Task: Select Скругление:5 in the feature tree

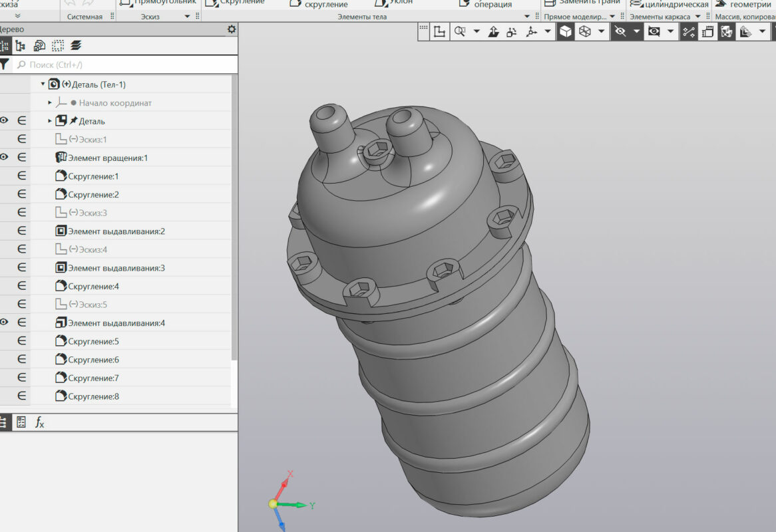Action: coord(93,341)
